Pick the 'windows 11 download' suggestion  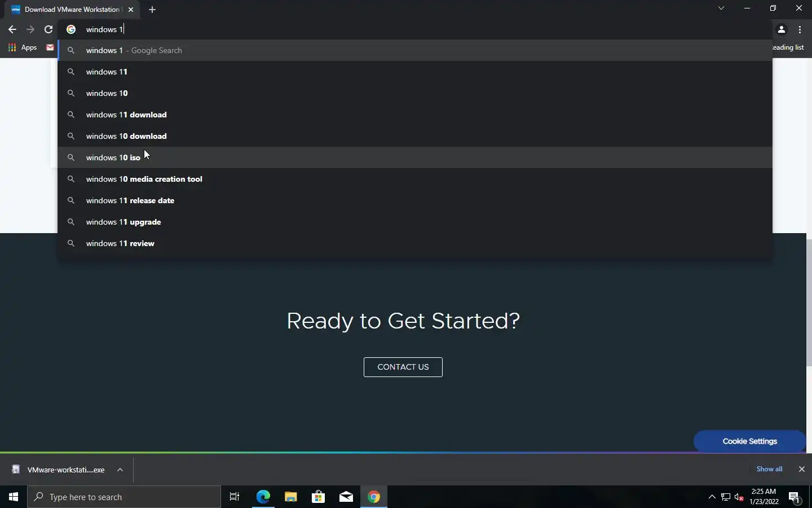(x=415, y=115)
